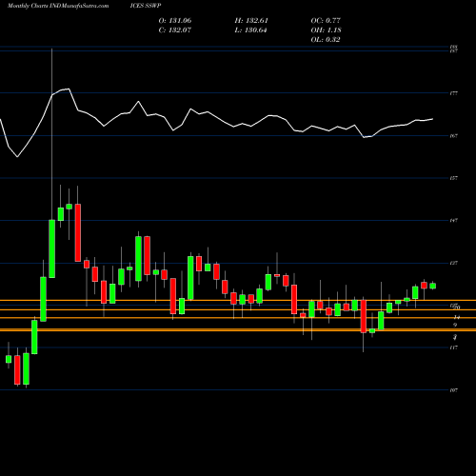This screenshot has height=476, width=476.
Task: Click the 'OC: 0.77' reading
Action: point(326,21)
